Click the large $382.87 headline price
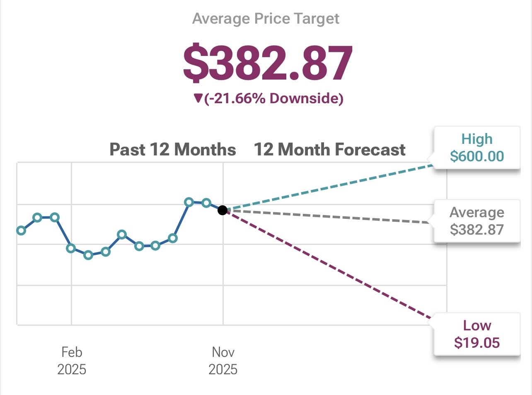 point(268,63)
